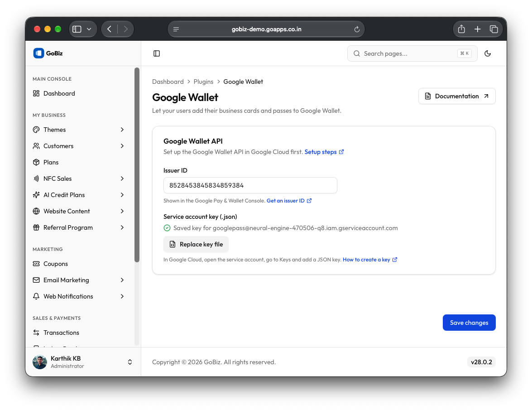Go to Plugins breadcrumb
Screen dimensions: 532x410
pos(204,82)
